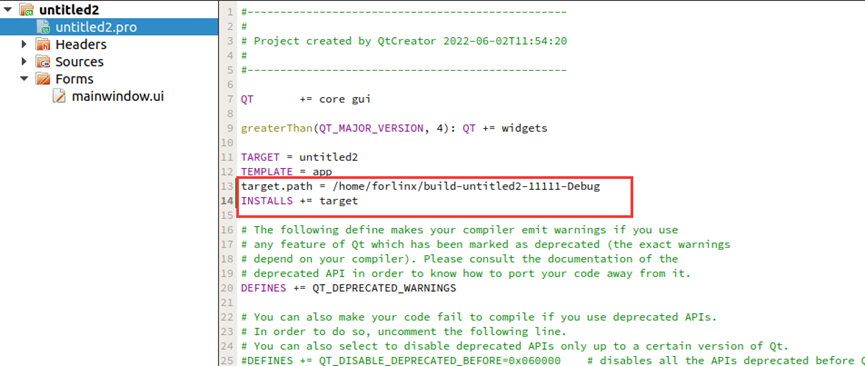Expand the Sources folder
The height and width of the screenshot is (366, 865).
(x=24, y=61)
